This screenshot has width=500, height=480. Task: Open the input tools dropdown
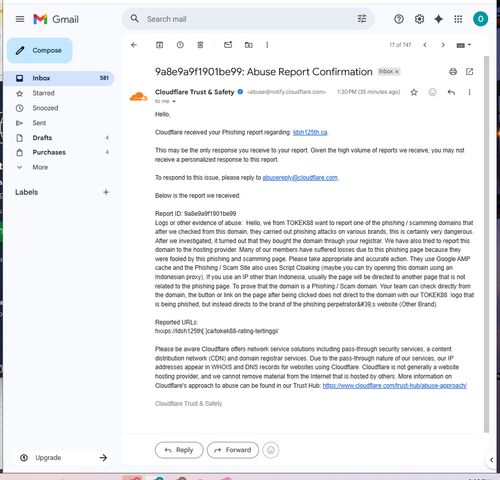point(464,45)
